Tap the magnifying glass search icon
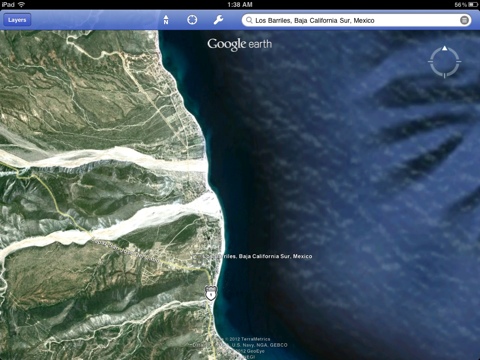The image size is (480, 360). pos(249,20)
